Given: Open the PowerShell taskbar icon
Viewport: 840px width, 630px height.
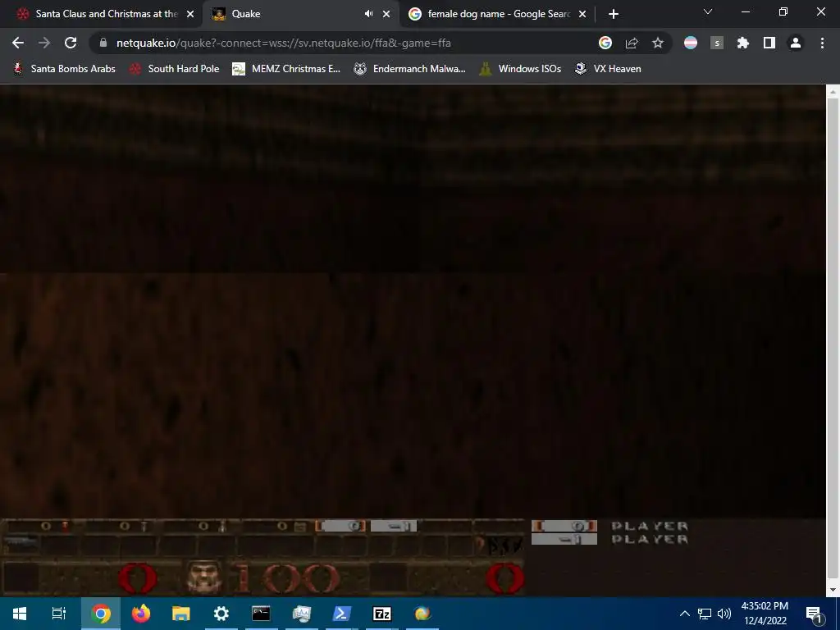Looking at the screenshot, I should [x=342, y=614].
